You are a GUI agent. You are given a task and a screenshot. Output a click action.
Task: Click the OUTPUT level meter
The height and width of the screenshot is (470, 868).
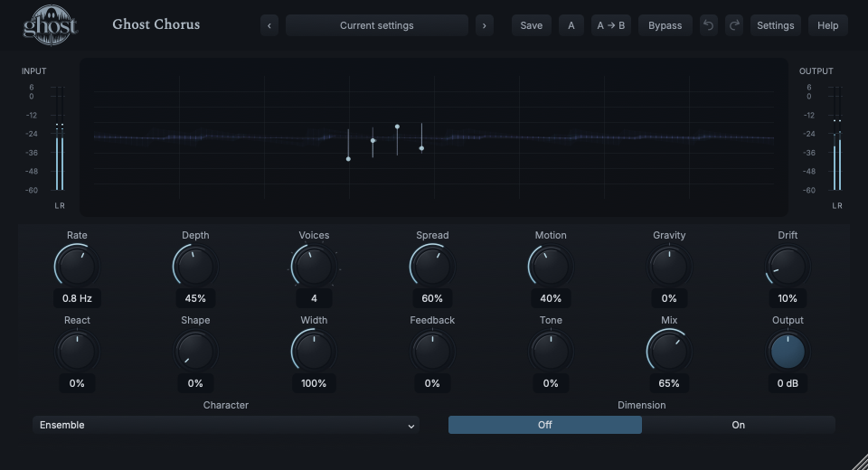(x=837, y=138)
